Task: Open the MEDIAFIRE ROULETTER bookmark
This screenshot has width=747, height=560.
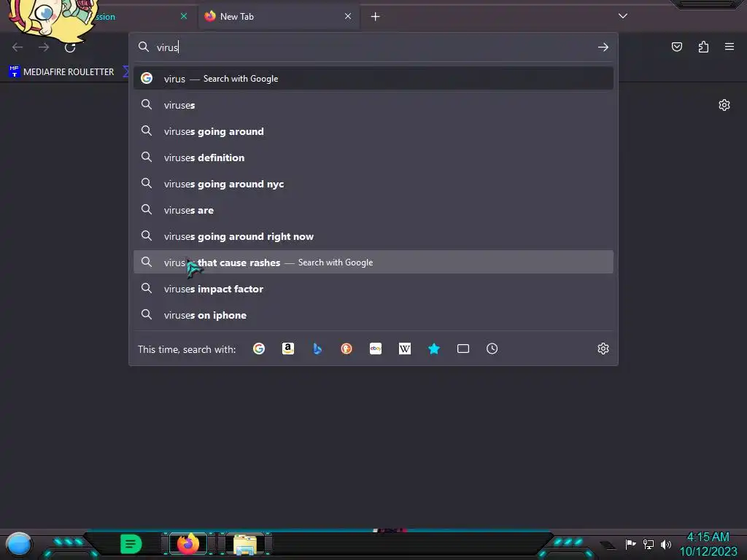Action: tap(62, 72)
